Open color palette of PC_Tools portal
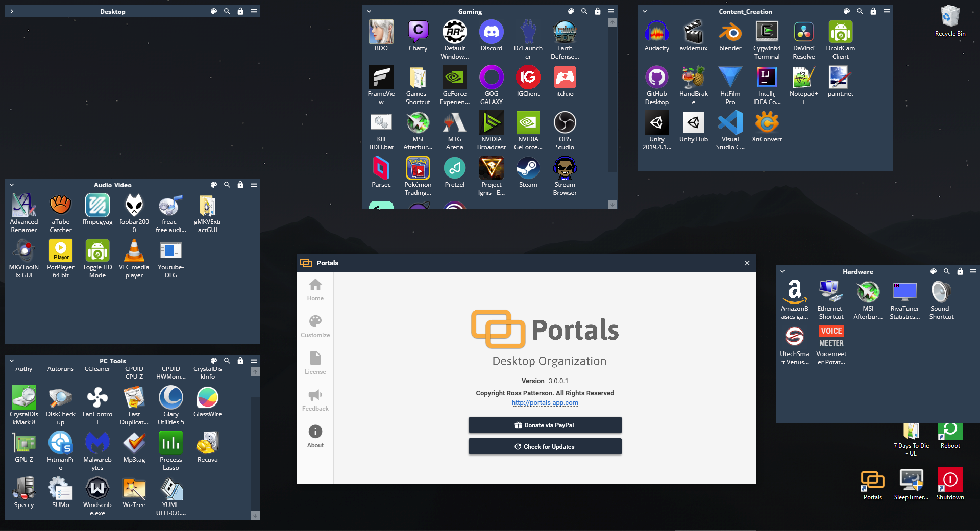Viewport: 980px width, 531px height. 214,361
